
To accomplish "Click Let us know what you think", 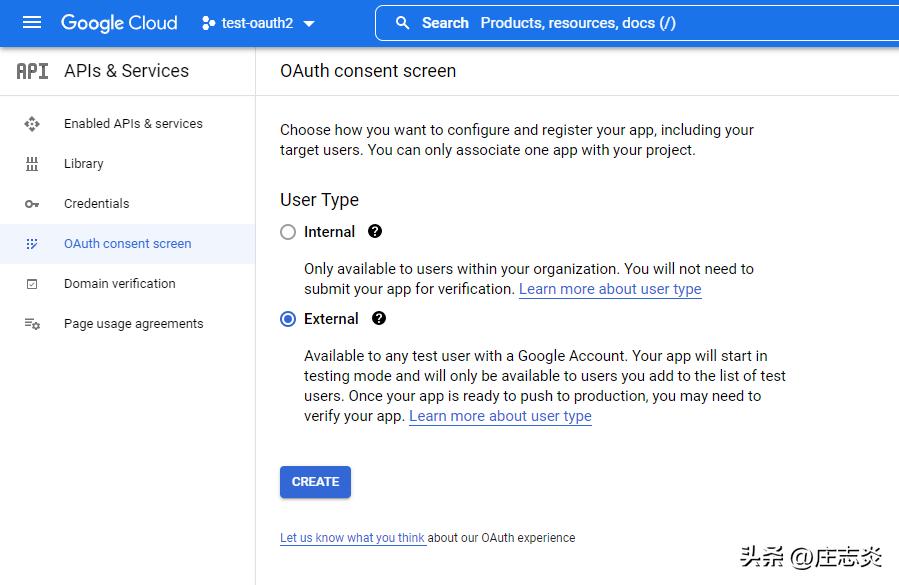I will pyautogui.click(x=353, y=537).
